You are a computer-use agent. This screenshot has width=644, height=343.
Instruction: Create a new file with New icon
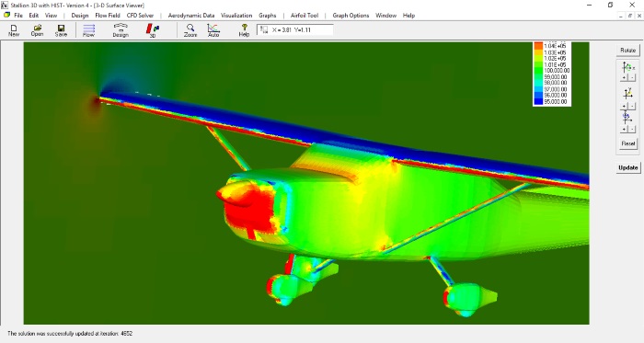[14, 30]
